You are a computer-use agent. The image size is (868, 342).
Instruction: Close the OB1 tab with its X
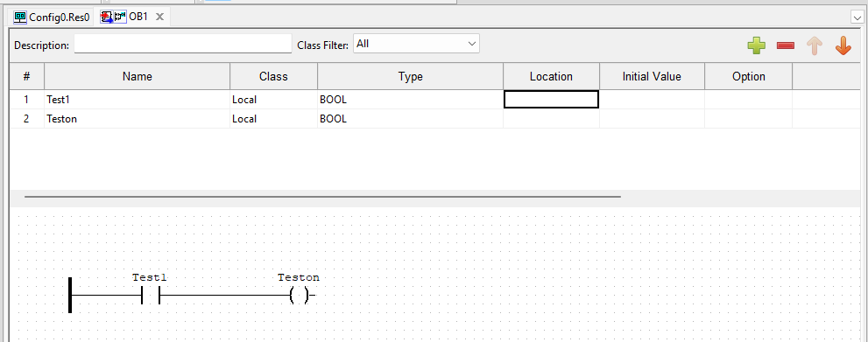click(x=159, y=17)
